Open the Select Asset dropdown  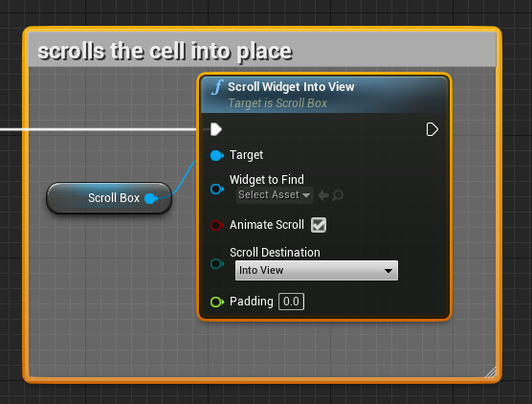point(275,195)
